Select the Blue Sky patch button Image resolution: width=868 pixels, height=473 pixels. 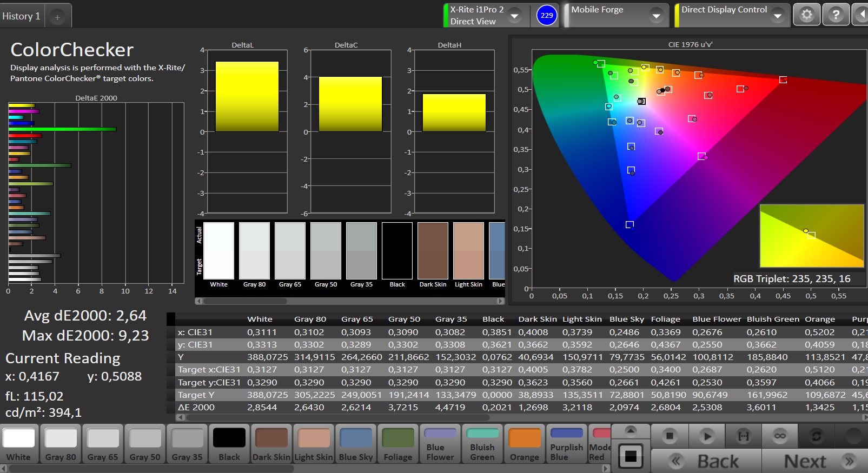[356, 444]
